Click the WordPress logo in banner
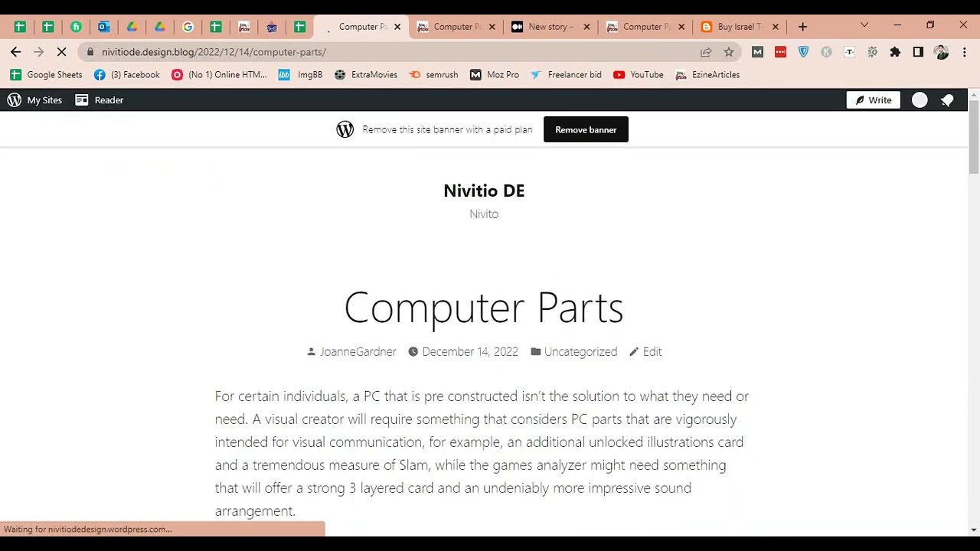980x551 pixels. [345, 129]
